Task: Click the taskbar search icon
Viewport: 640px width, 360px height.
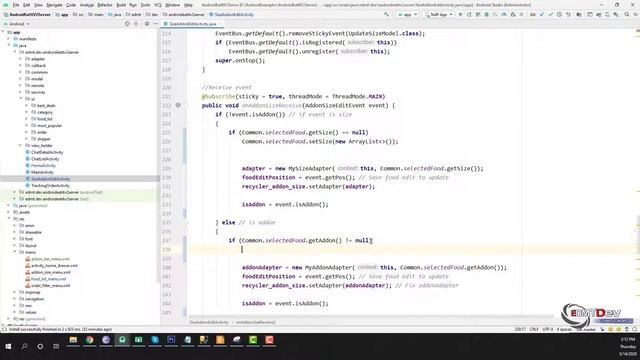Action: pyautogui.click(x=24, y=346)
